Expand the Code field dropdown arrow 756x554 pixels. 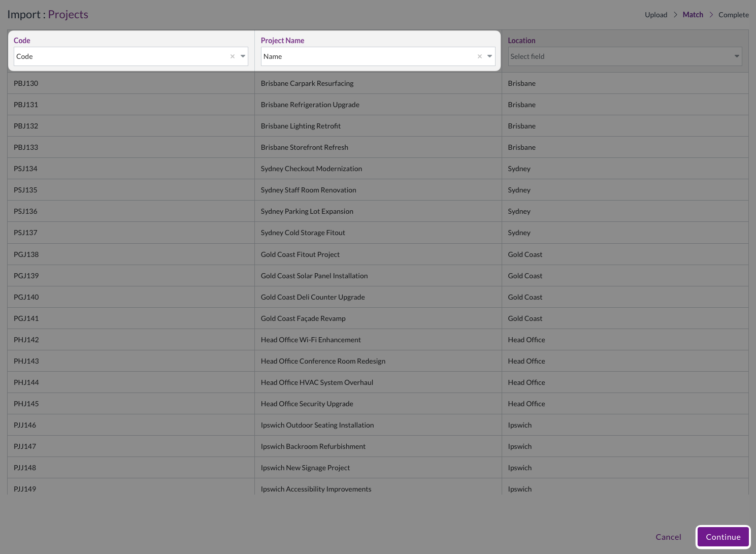click(x=243, y=56)
